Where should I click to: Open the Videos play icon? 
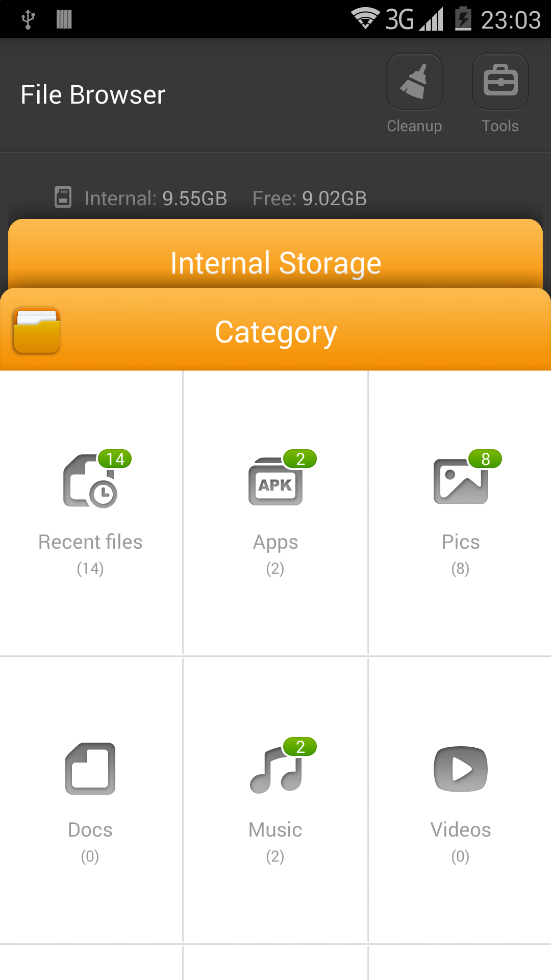pyautogui.click(x=460, y=769)
